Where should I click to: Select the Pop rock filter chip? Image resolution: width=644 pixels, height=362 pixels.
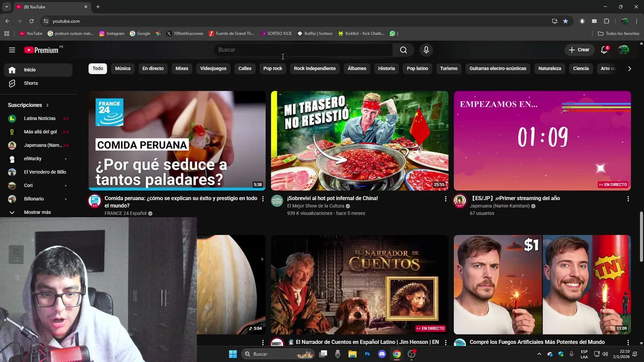click(x=273, y=68)
